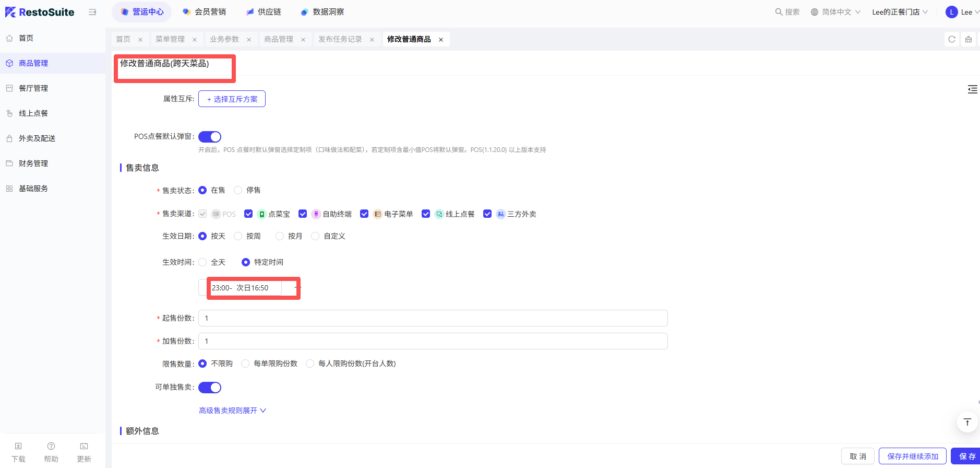Click the refresh page icon
The width and height of the screenshot is (980, 468).
[x=951, y=39]
